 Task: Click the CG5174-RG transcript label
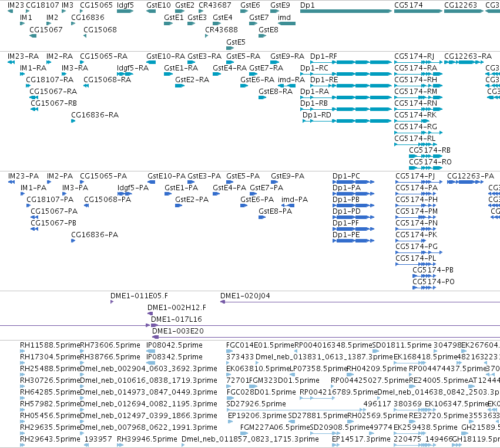(x=416, y=126)
